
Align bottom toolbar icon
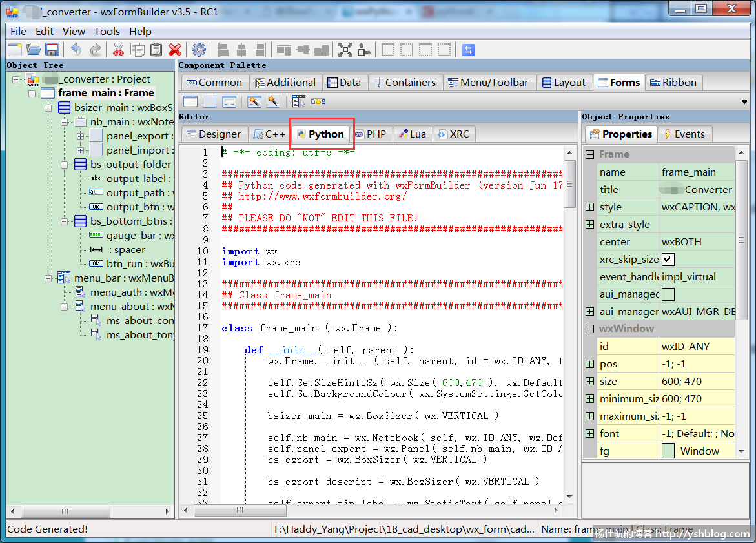tap(322, 50)
